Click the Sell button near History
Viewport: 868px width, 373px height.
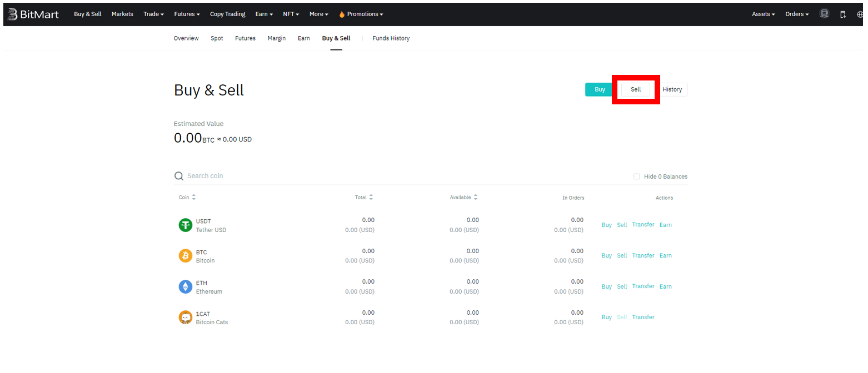[636, 89]
